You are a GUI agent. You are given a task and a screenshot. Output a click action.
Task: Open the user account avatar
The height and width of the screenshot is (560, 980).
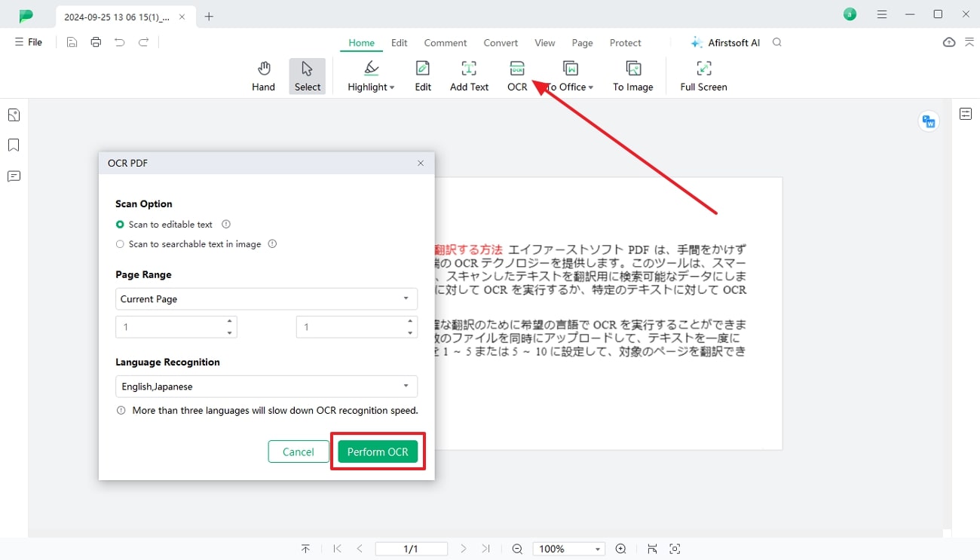point(850,14)
